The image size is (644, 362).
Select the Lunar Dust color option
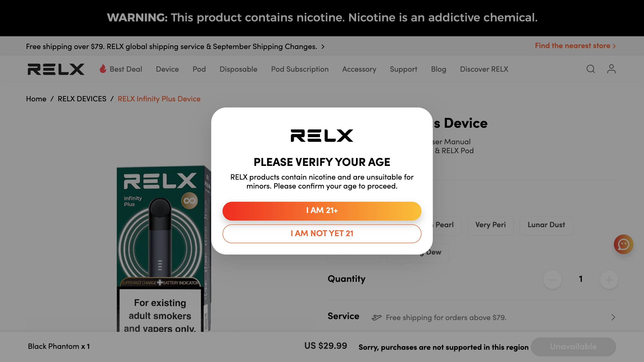[546, 225]
